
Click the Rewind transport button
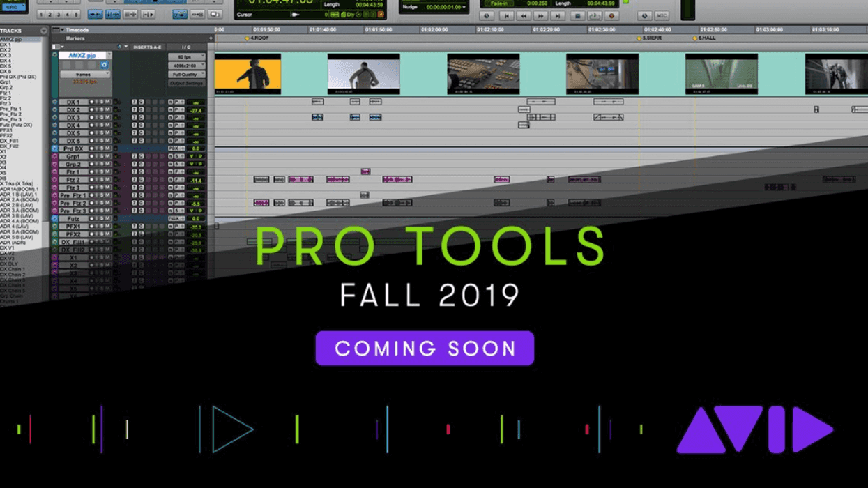(524, 15)
